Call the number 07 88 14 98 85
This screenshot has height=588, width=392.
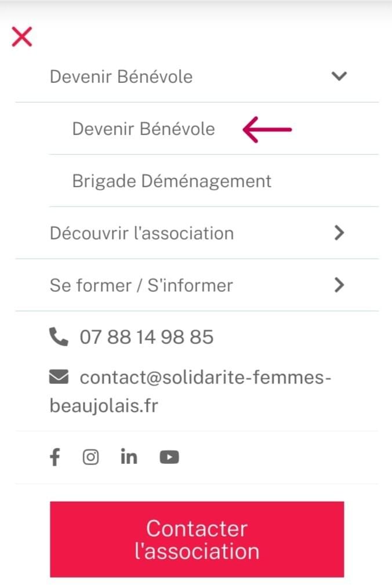pos(147,337)
